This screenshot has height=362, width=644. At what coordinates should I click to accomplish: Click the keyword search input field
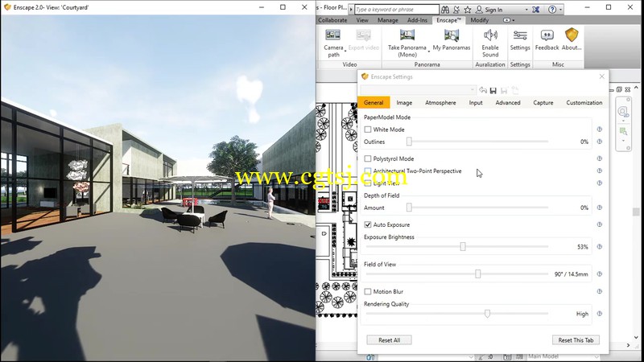tap(396, 9)
